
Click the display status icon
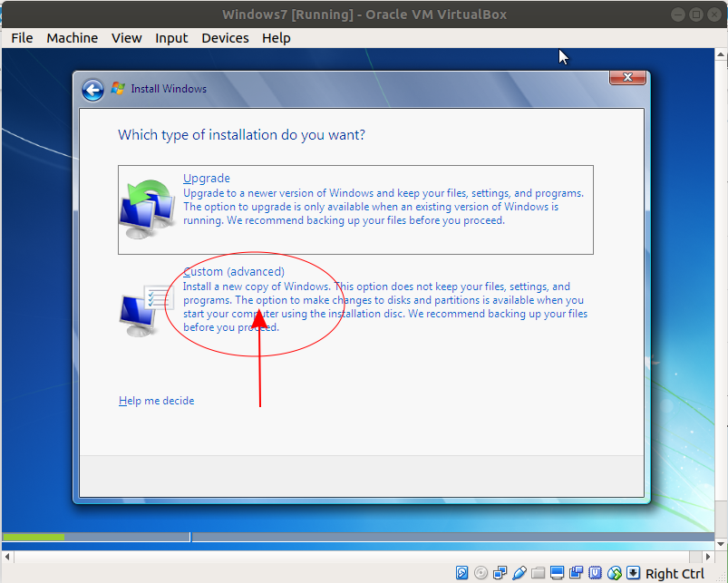click(x=558, y=573)
